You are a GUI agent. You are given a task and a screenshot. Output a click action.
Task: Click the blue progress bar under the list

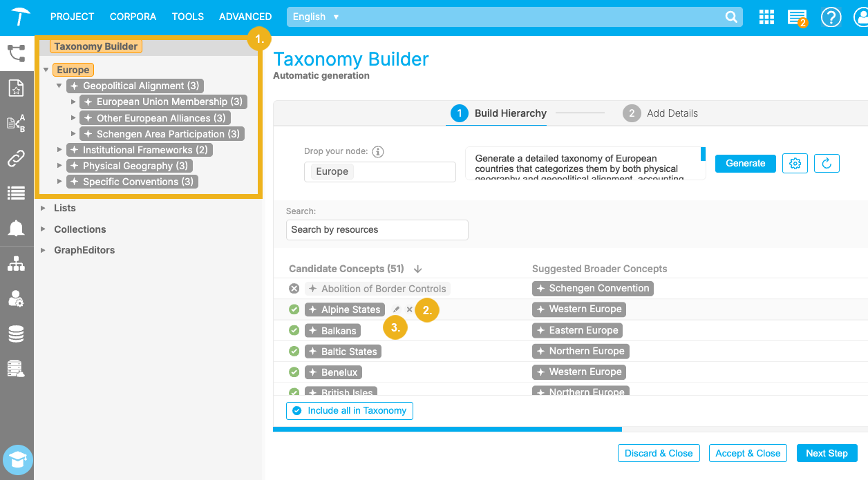(447, 430)
